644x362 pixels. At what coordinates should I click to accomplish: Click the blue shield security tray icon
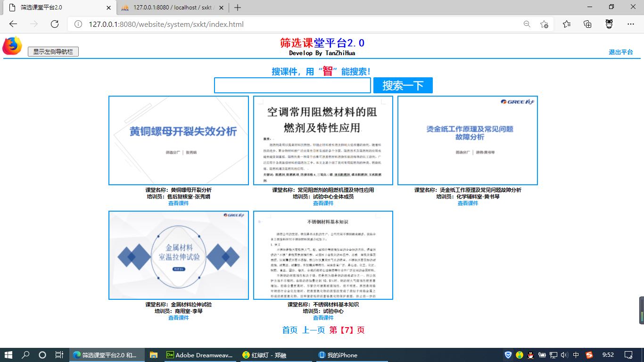coord(509,355)
